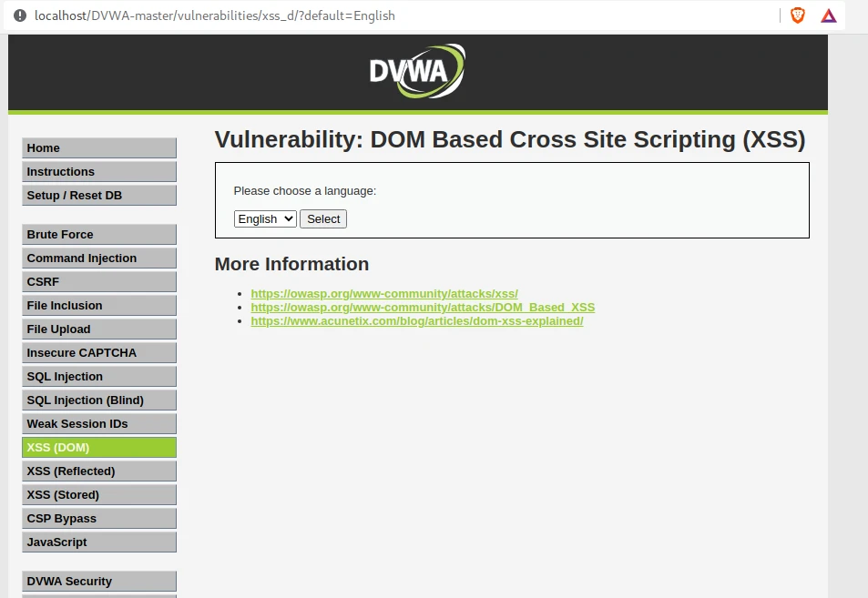Click the site security warning icon
This screenshot has width=868, height=598.
pos(20,15)
